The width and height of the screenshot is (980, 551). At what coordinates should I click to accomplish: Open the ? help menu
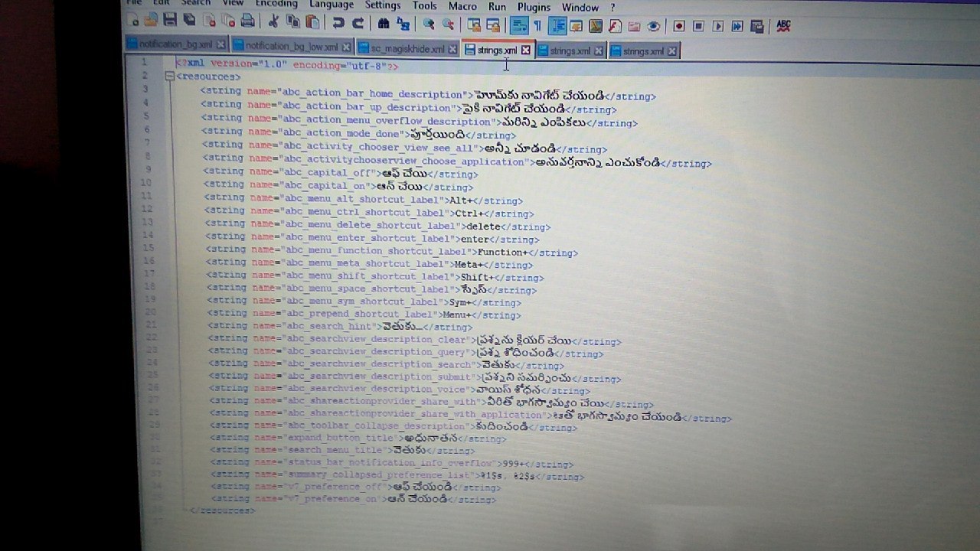(612, 8)
